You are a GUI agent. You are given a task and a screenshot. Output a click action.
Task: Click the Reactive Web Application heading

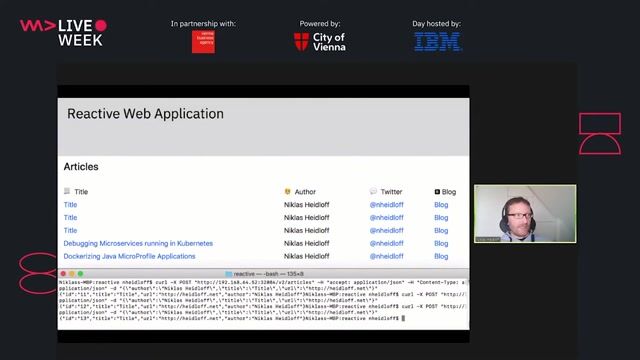pos(145,113)
